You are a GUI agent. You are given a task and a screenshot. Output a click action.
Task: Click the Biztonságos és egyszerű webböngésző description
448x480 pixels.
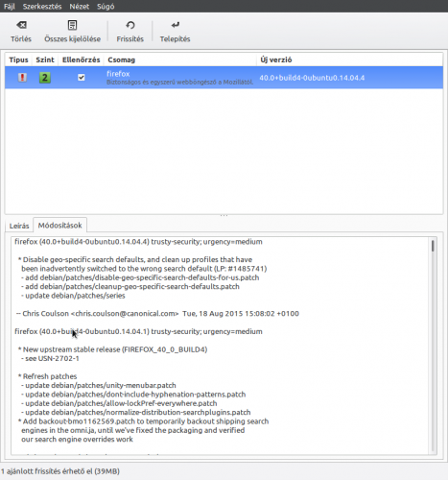[179, 83]
